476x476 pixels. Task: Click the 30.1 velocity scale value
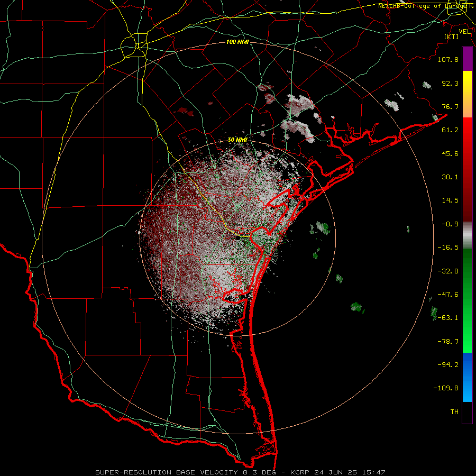coord(450,177)
